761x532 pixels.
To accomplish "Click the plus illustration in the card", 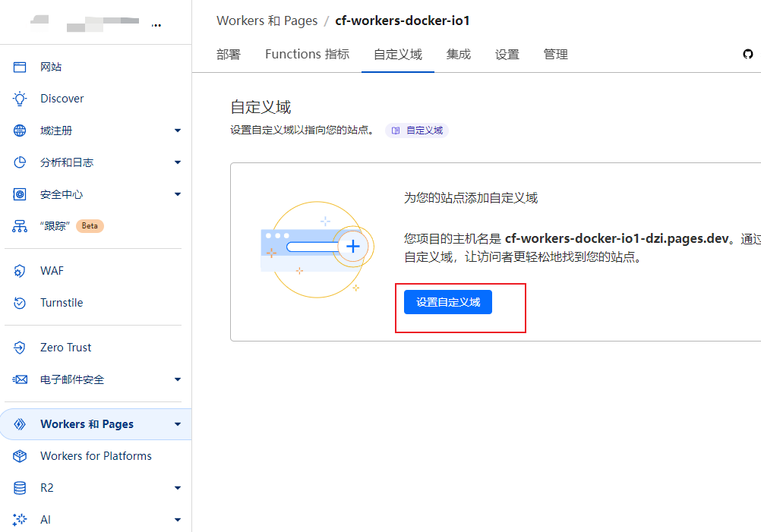I will pos(353,247).
